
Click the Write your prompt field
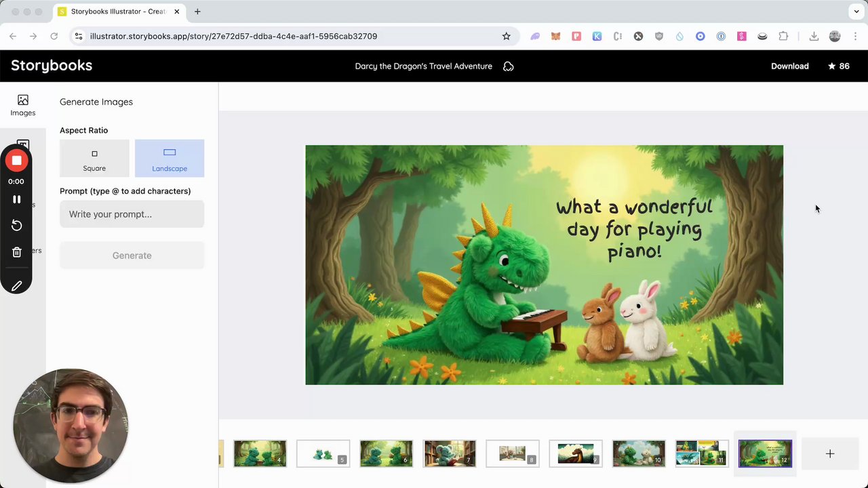click(x=132, y=214)
